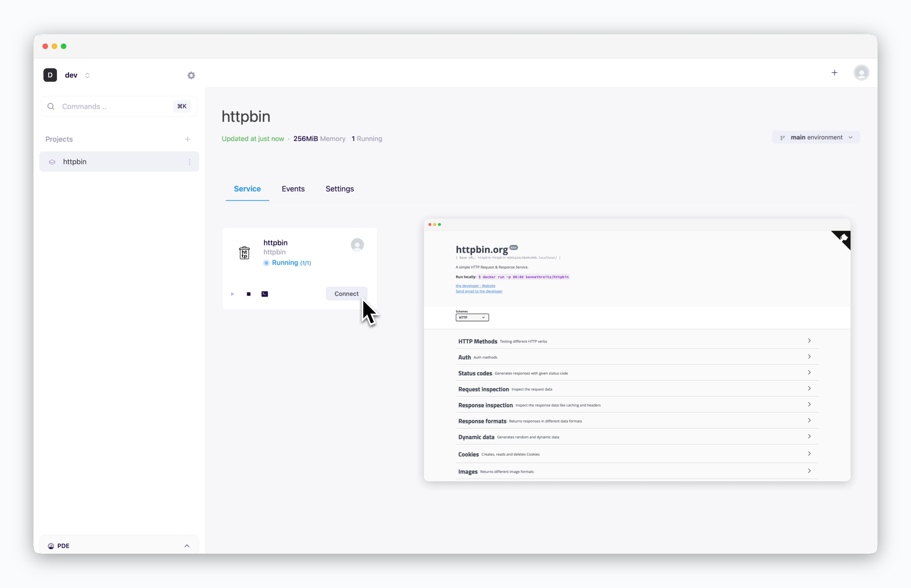Click the dev workspace avatar badge
This screenshot has width=911, height=588.
click(50, 75)
